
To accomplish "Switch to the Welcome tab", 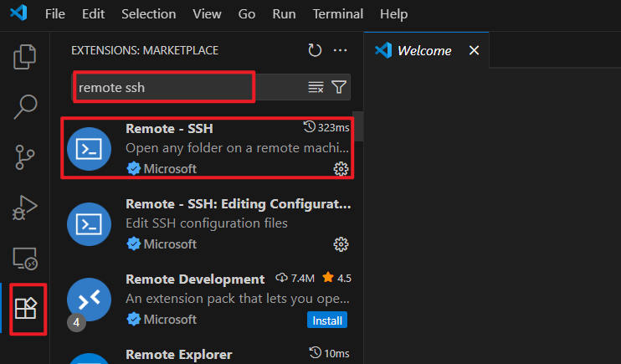I will click(x=423, y=50).
